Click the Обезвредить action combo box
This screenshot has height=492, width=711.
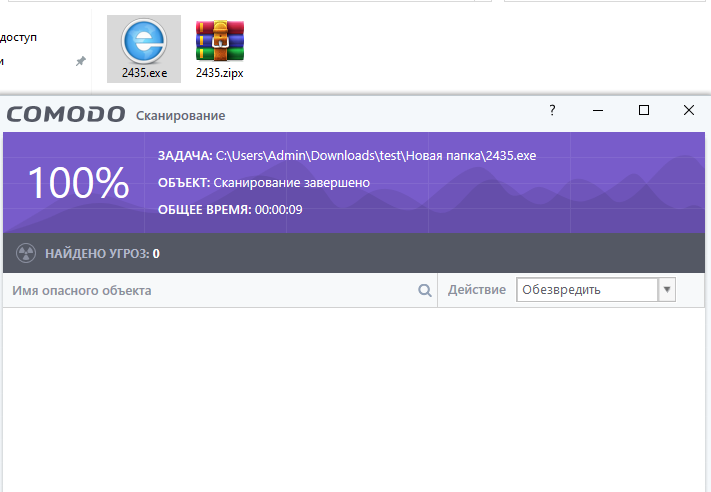(596, 289)
